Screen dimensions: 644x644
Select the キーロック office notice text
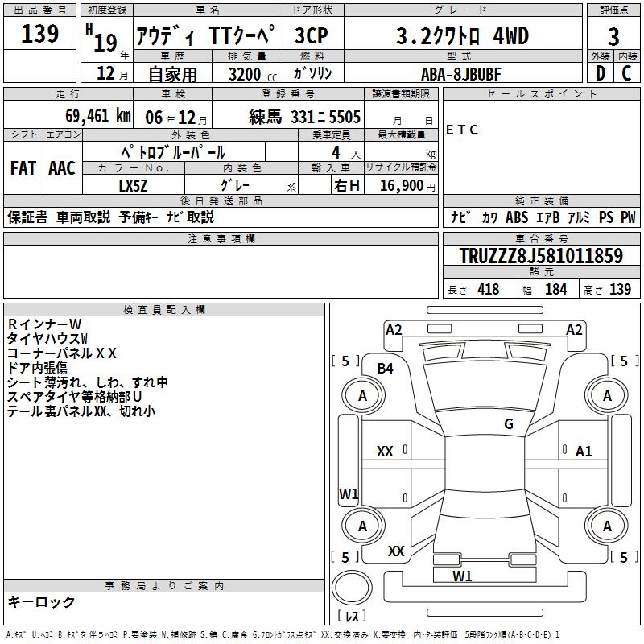42,601
